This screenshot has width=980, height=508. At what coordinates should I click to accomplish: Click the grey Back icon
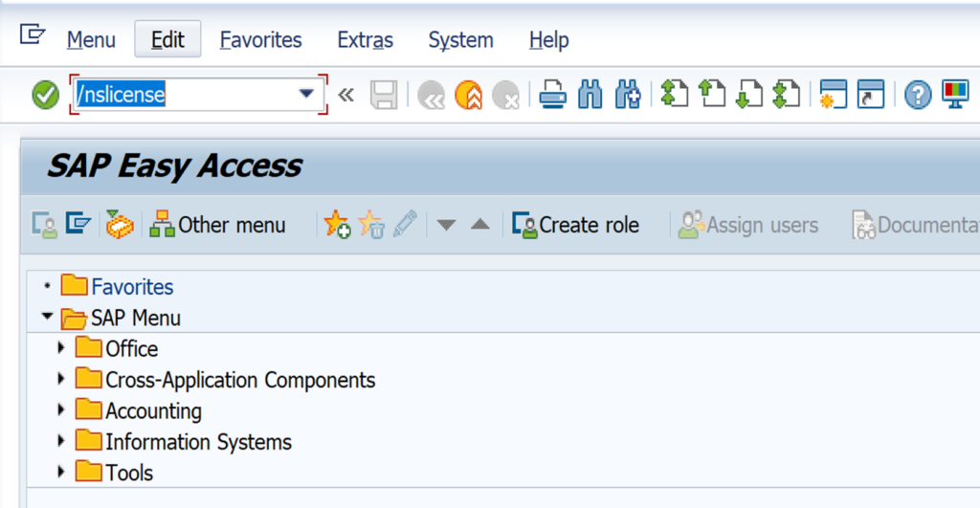431,95
